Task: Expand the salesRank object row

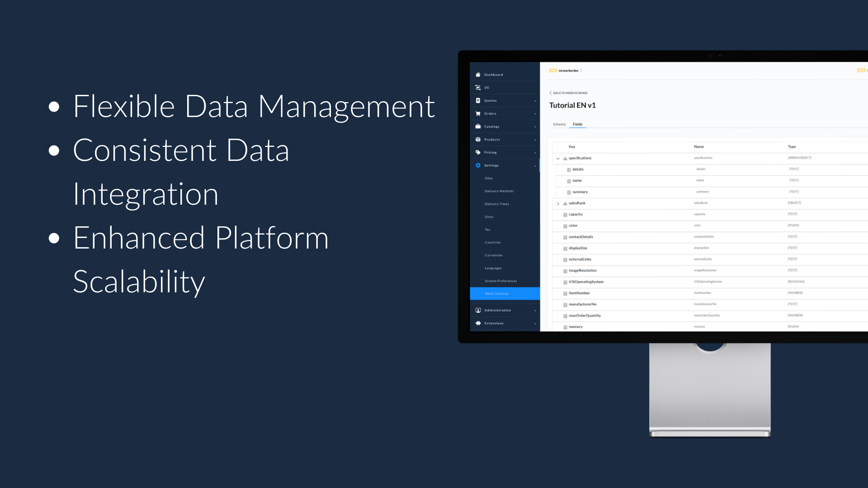Action: click(x=558, y=203)
